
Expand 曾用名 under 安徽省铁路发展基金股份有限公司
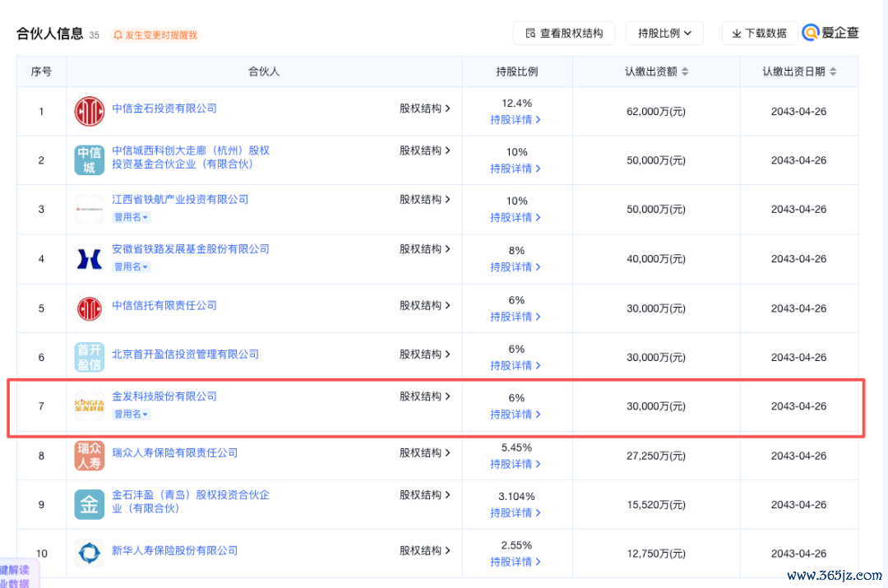(132, 266)
